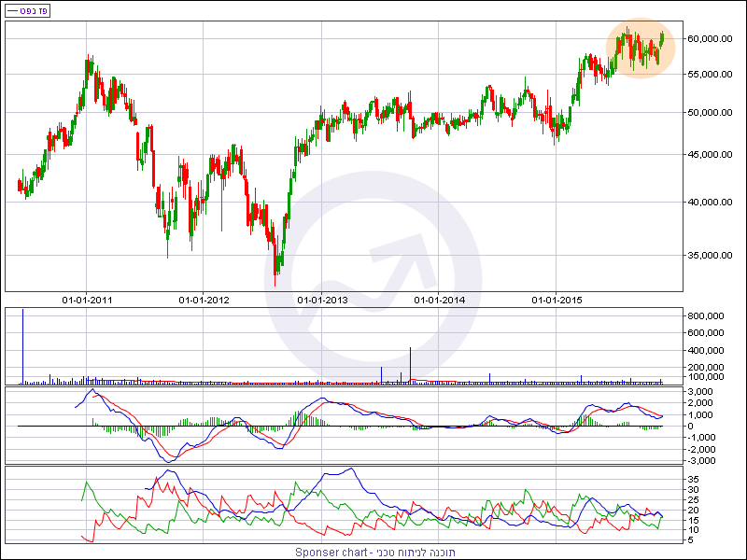
Task: Select the 01-01-2012 date axis label
Action: click(x=204, y=300)
